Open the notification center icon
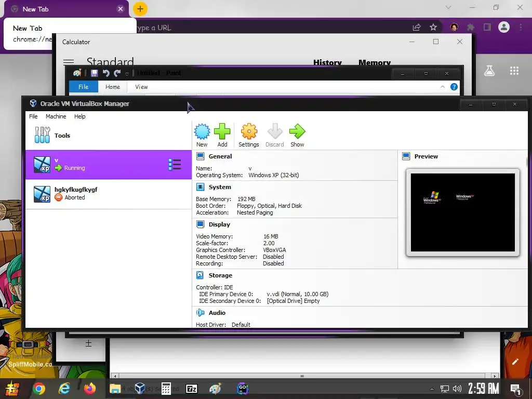This screenshot has height=399, width=532. click(x=516, y=390)
